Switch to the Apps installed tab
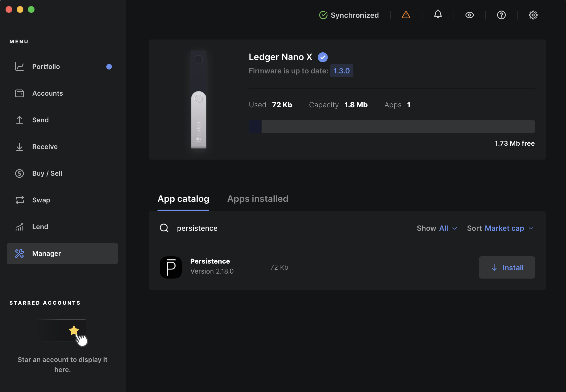The image size is (566, 392). tap(258, 199)
